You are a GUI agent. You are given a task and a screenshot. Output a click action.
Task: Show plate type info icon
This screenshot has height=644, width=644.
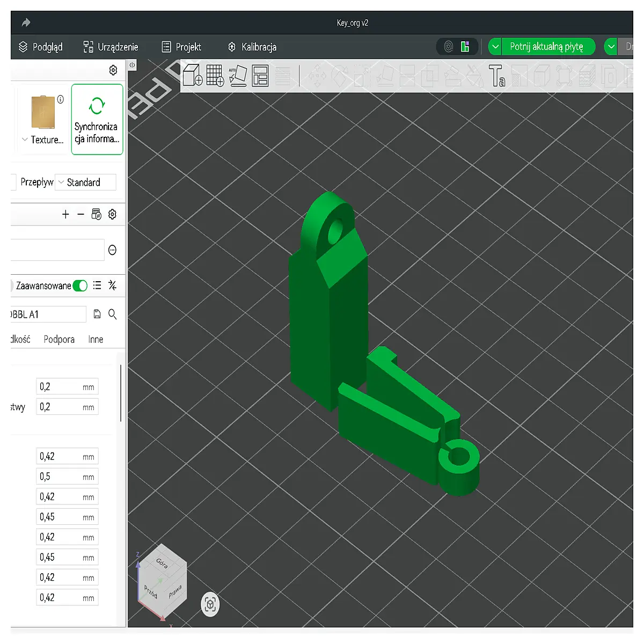click(61, 99)
